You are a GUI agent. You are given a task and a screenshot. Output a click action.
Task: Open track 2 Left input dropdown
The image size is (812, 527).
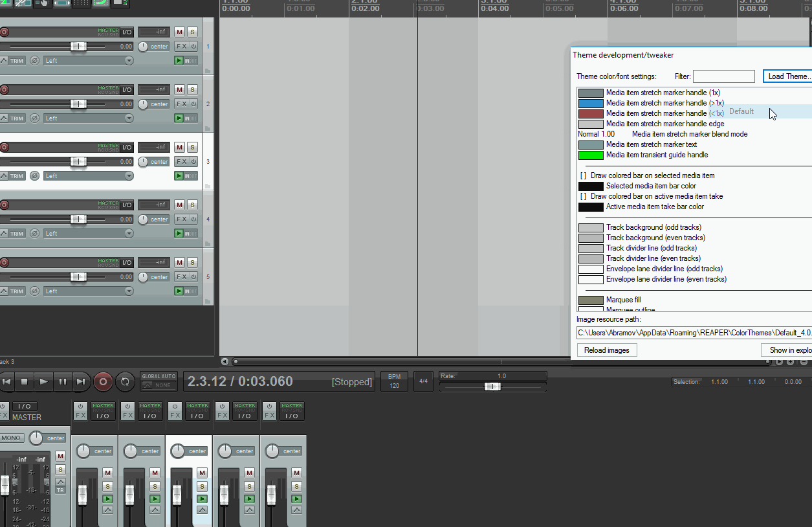89,118
